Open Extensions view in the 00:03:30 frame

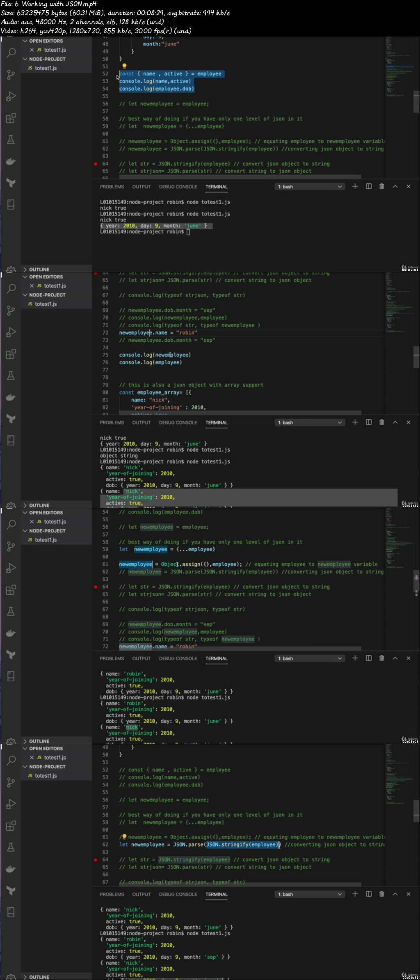pos(11,354)
